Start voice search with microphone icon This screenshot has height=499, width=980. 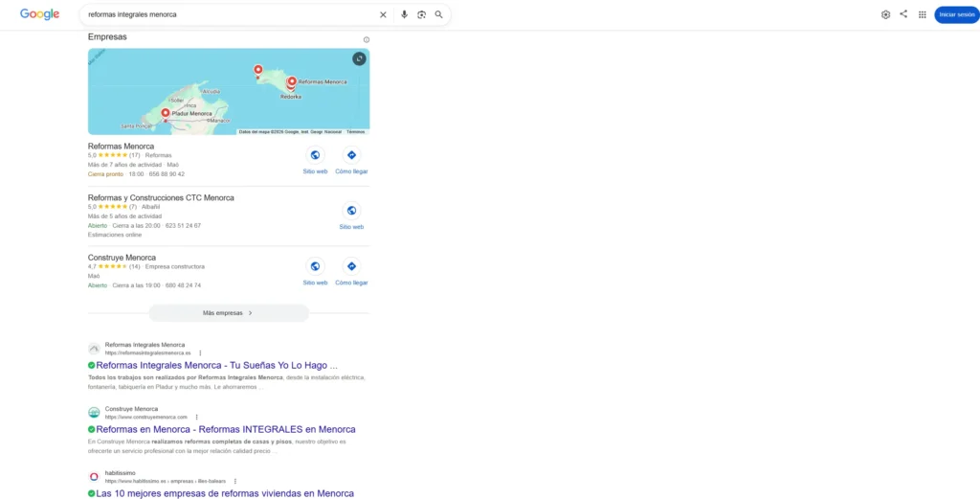pos(405,14)
